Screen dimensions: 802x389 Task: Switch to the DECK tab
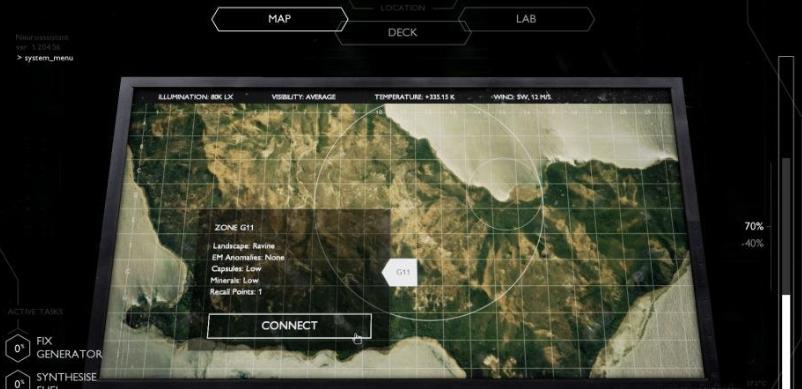403,33
